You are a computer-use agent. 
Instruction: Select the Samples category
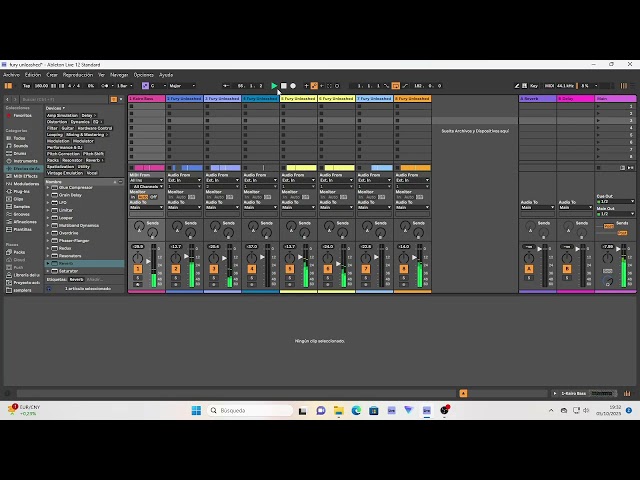[22, 207]
